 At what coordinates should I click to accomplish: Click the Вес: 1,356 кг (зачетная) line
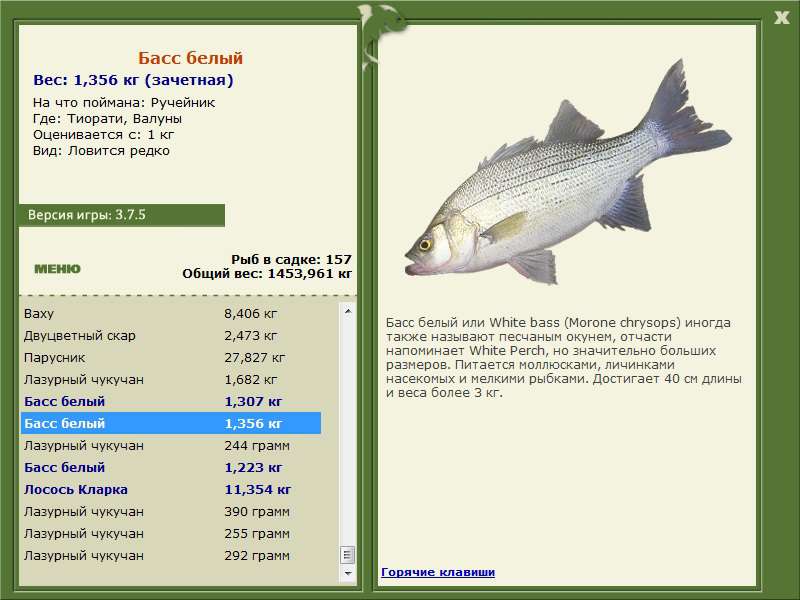[133, 80]
